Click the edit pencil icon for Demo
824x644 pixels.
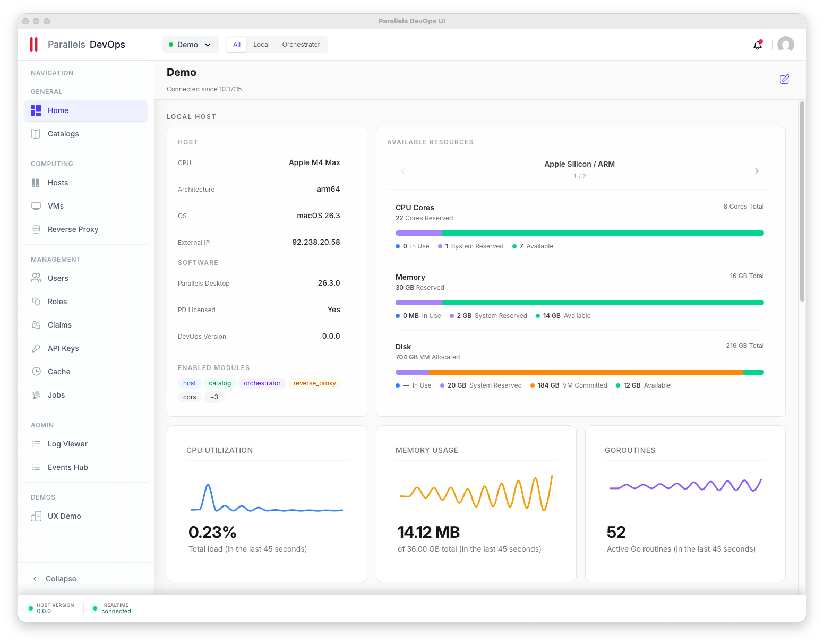(x=785, y=79)
